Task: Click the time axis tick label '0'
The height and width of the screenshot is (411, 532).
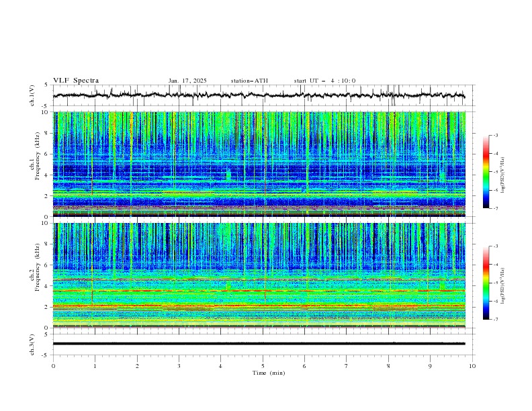Action: (x=53, y=366)
